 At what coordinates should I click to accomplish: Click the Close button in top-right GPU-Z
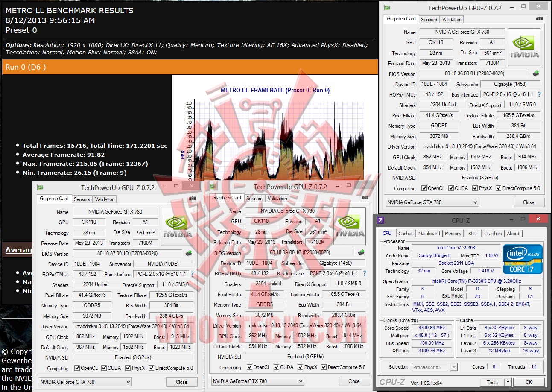tap(529, 202)
